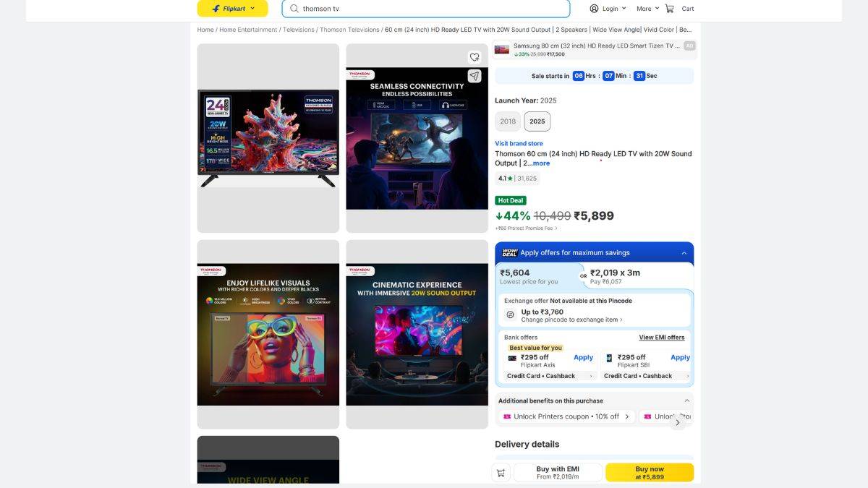Apply the Flipkart SBI ₹295 off offer
This screenshot has width=868, height=488.
point(680,357)
